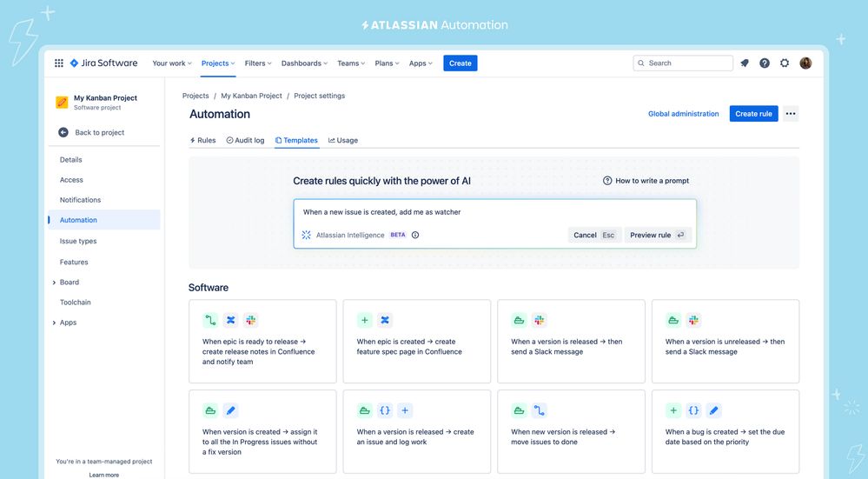Image resolution: width=868 pixels, height=479 pixels.
Task: Open the set the due date based on priority template
Action: click(726, 431)
